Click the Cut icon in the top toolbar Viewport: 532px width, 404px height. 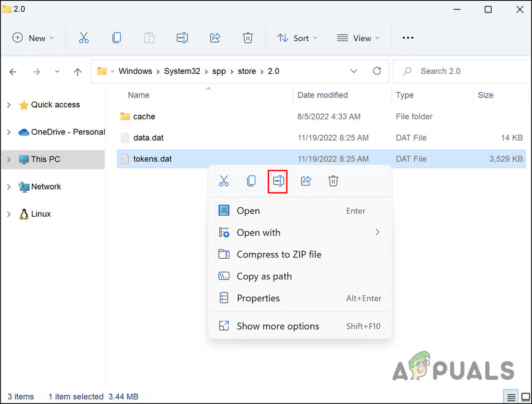[83, 38]
